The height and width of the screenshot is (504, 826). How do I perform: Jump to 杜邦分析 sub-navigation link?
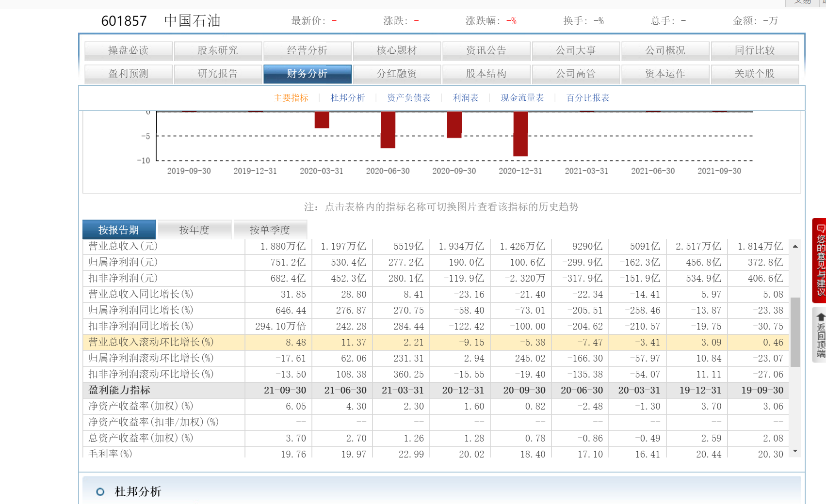pyautogui.click(x=348, y=98)
